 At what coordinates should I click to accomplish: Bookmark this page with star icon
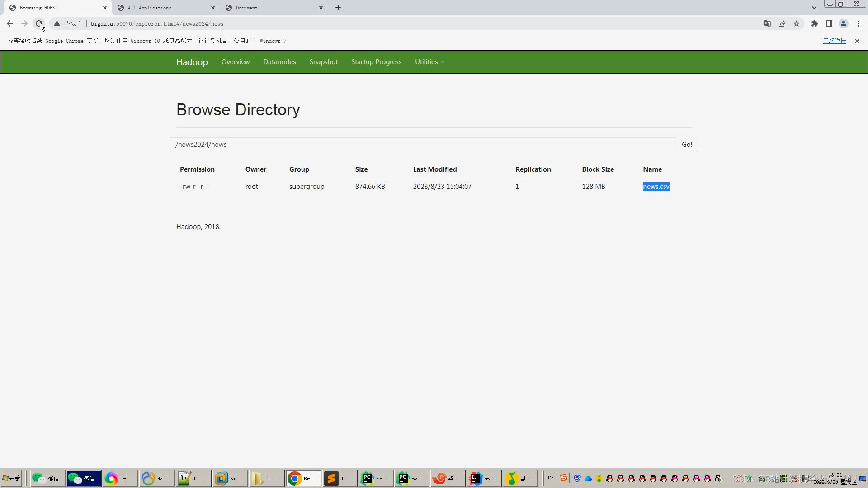point(797,23)
